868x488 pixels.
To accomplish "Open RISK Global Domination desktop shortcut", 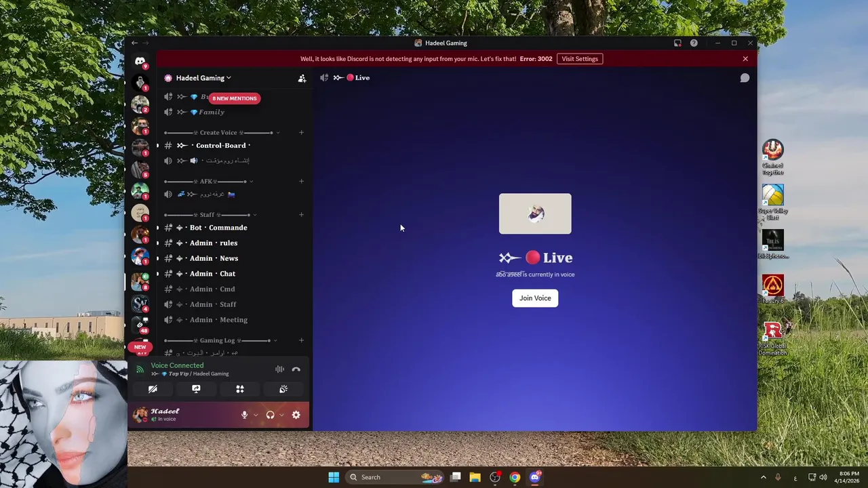I will pyautogui.click(x=772, y=339).
